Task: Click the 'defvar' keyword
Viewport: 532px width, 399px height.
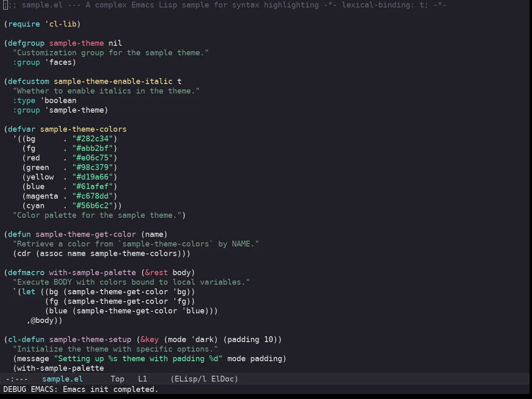Action: [22, 129]
